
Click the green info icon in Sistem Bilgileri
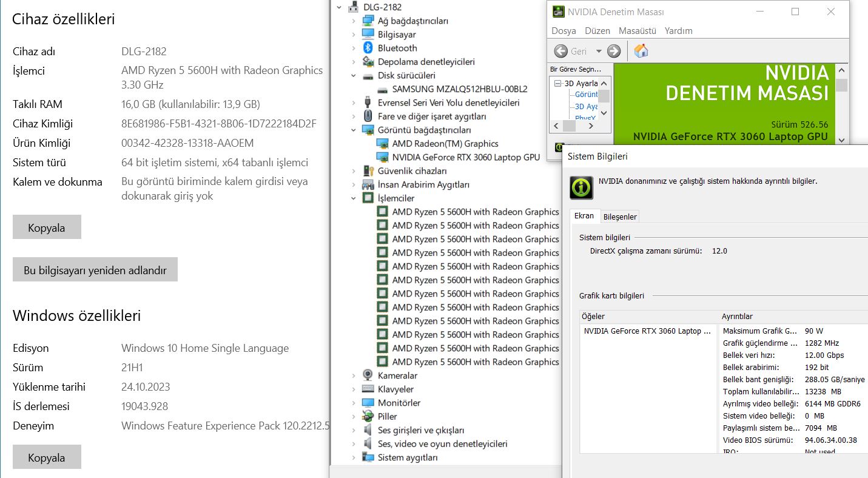(x=581, y=187)
